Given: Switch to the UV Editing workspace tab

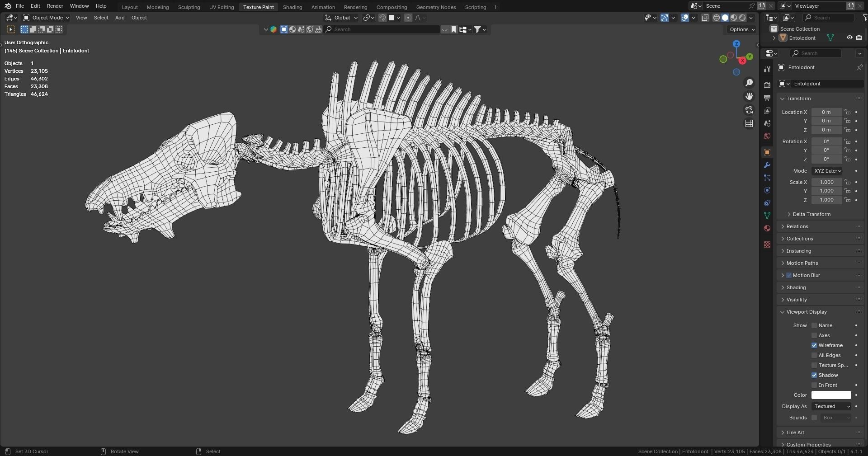Looking at the screenshot, I should (222, 7).
